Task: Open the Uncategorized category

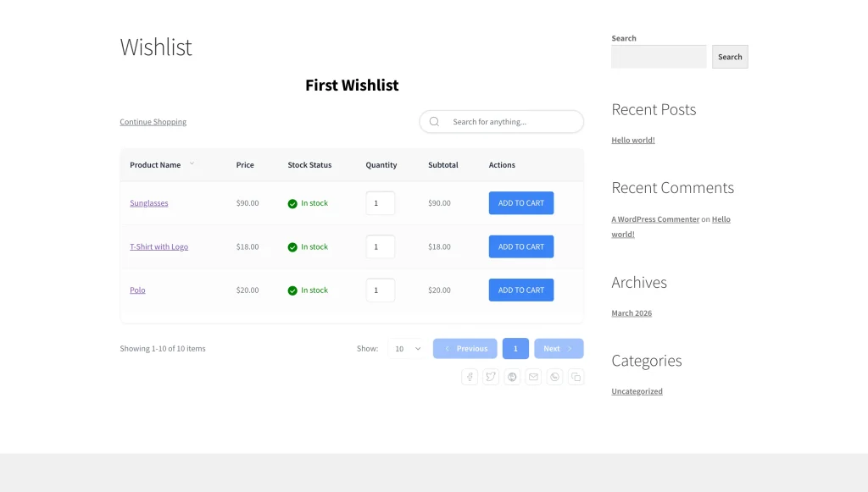Action: (637, 390)
